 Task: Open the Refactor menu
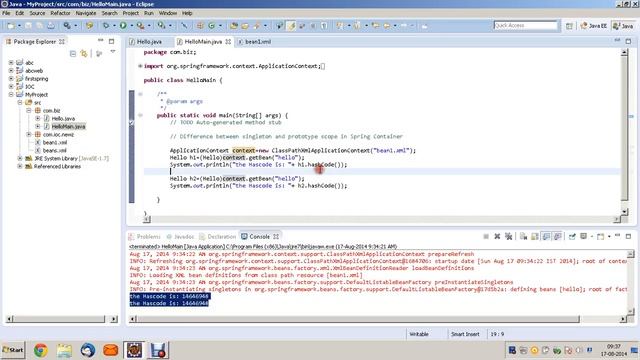[60, 13]
